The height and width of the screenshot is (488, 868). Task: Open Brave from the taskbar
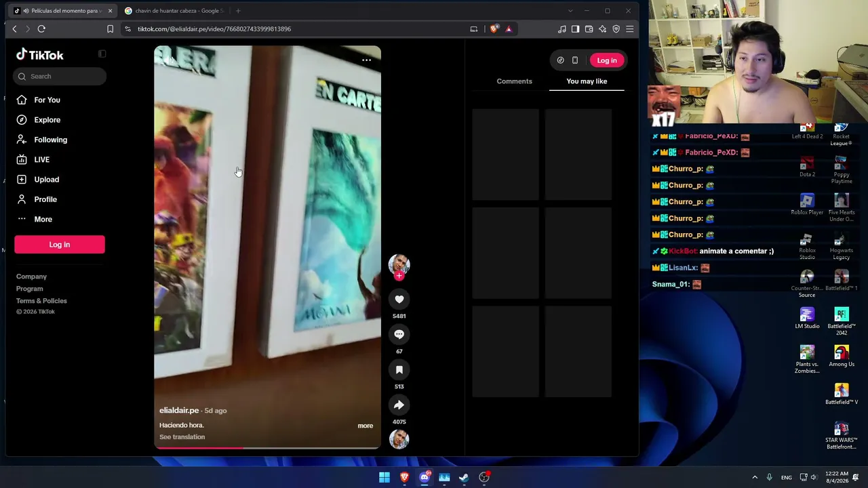coord(405,477)
